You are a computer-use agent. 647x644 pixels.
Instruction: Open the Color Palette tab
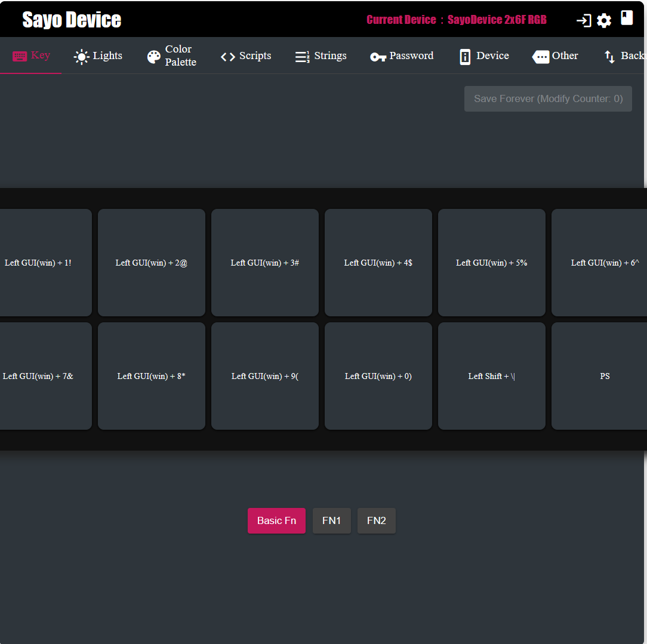coord(172,56)
